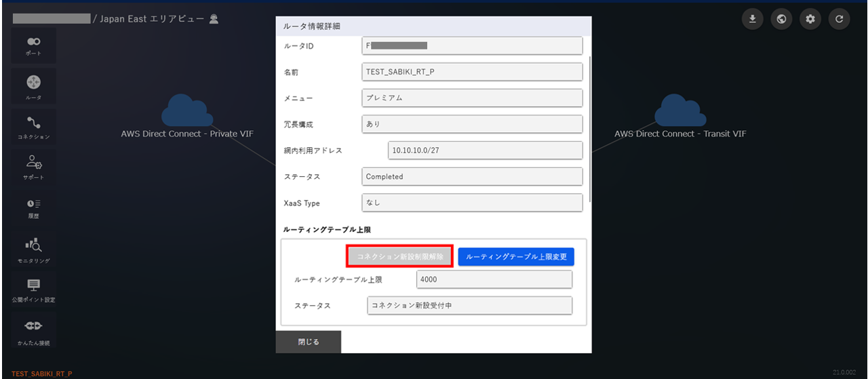868x379 pixels.
Task: Click the XaaS Type field なし
Action: 472,203
